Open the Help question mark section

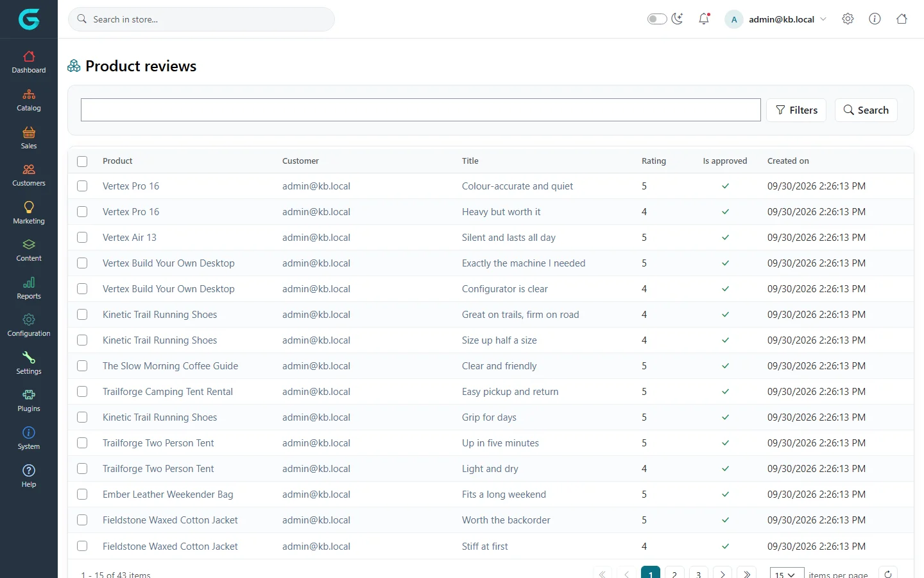click(x=29, y=477)
